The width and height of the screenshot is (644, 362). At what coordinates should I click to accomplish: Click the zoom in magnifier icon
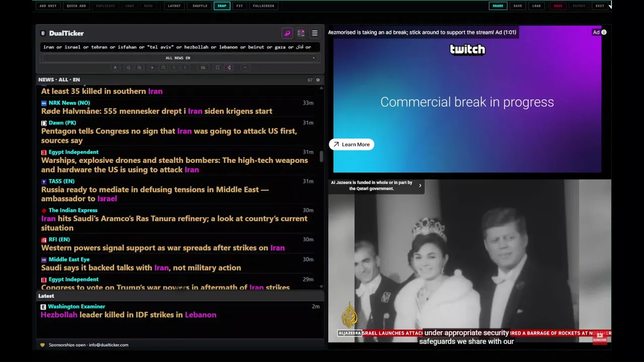pyautogui.click(x=139, y=67)
